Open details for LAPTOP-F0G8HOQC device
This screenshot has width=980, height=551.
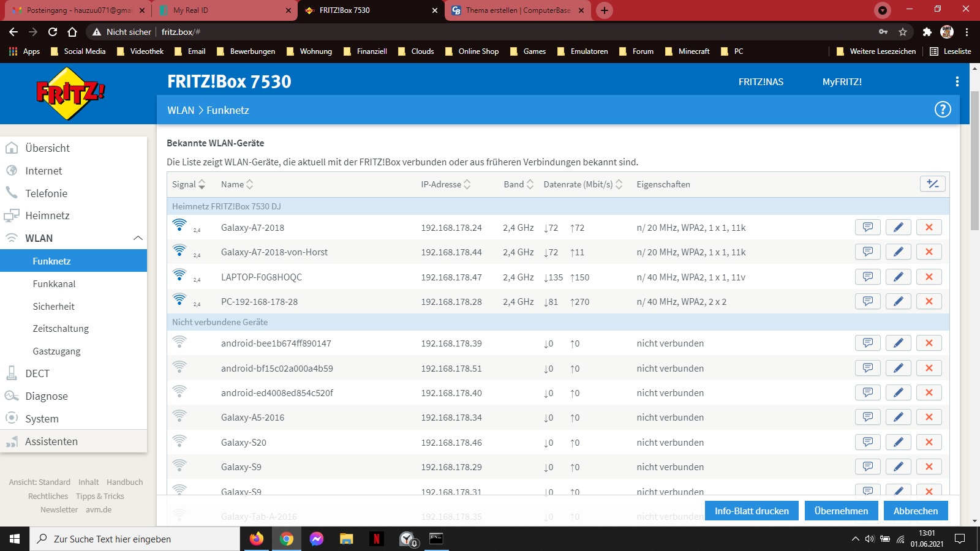coord(868,277)
